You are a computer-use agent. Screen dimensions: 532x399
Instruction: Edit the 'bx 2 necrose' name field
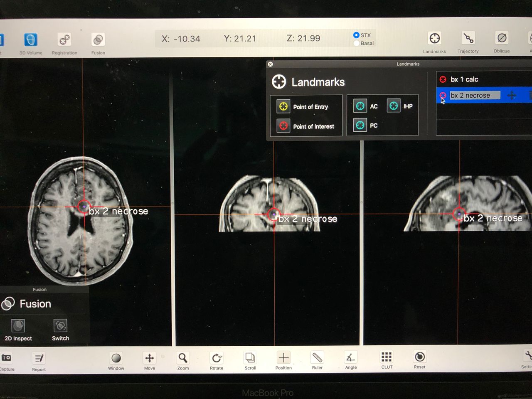tap(475, 96)
